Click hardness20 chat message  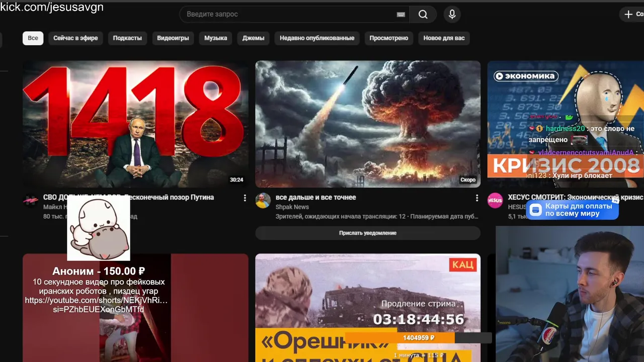click(x=582, y=133)
